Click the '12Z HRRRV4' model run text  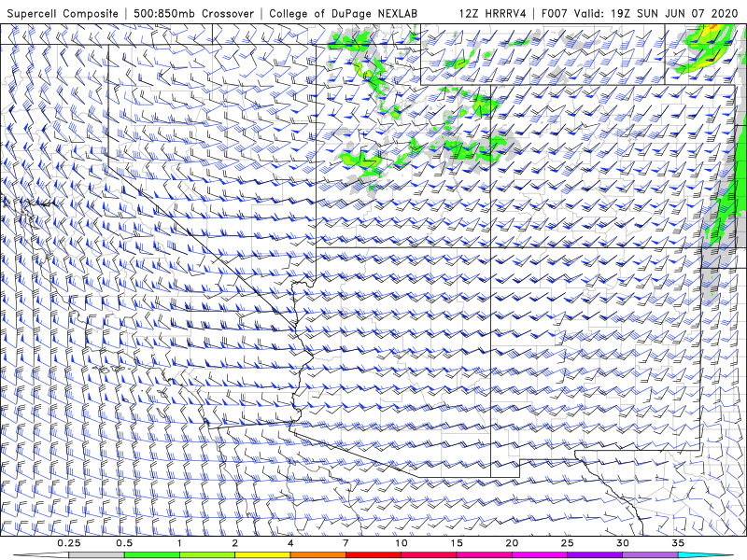tap(492, 14)
